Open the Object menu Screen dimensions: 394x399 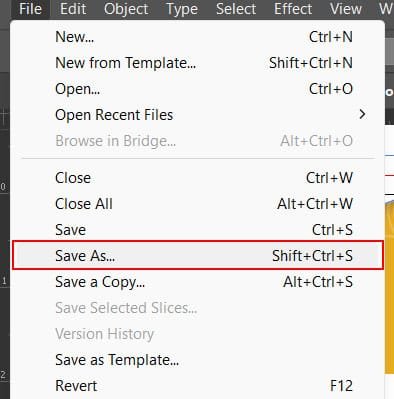(x=126, y=9)
